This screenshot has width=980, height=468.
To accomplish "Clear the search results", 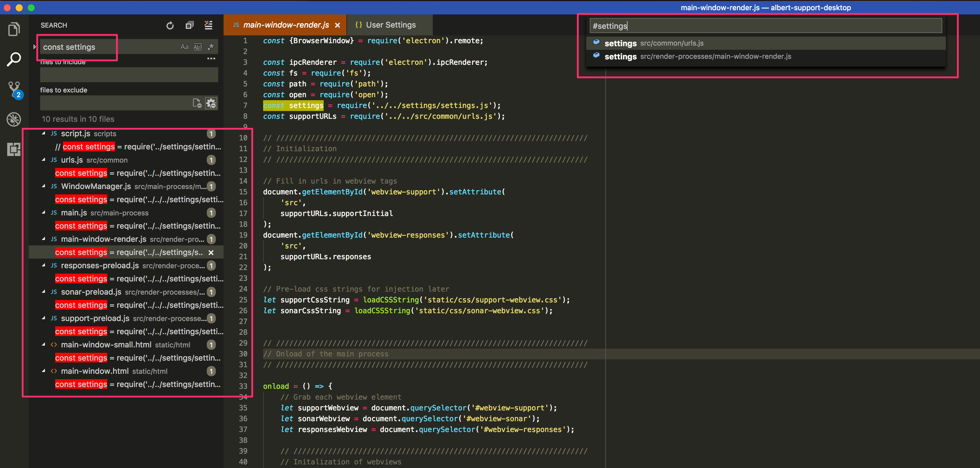I will click(208, 25).
